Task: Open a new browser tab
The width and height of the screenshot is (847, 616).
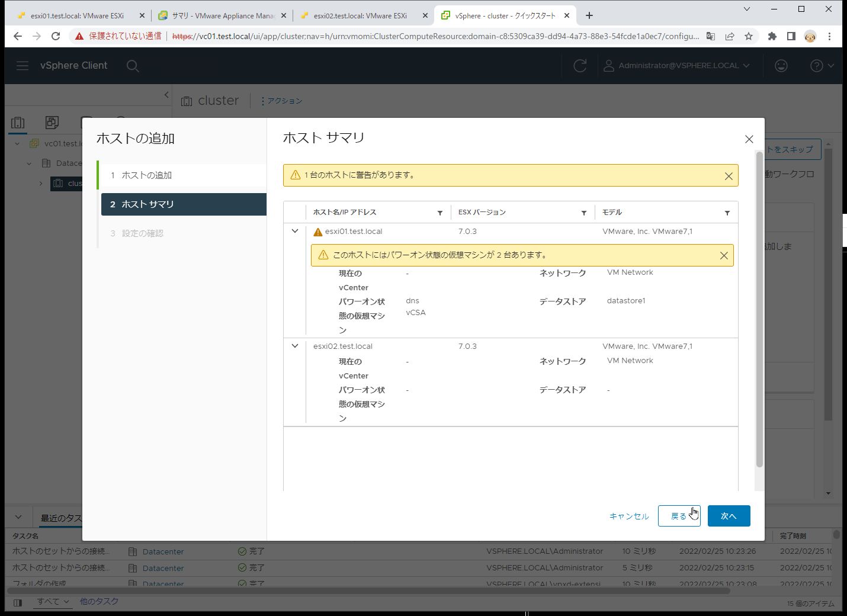Action: point(589,15)
